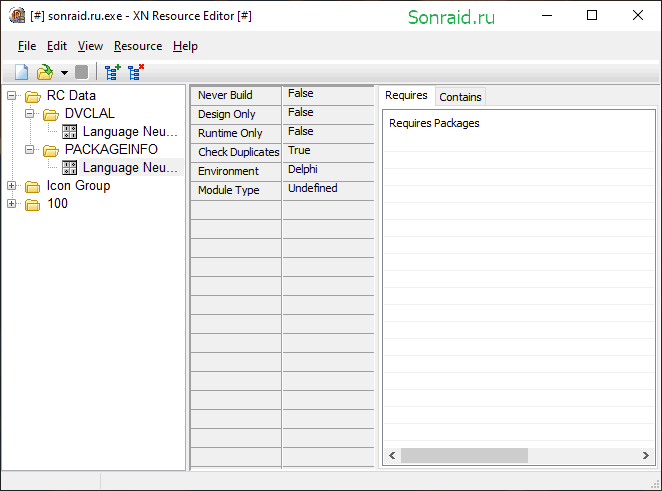Click the Add Resource toolbar icon

pos(112,72)
